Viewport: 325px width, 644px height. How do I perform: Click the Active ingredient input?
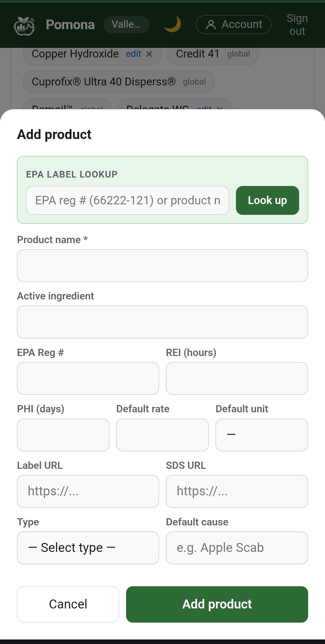[x=162, y=322]
